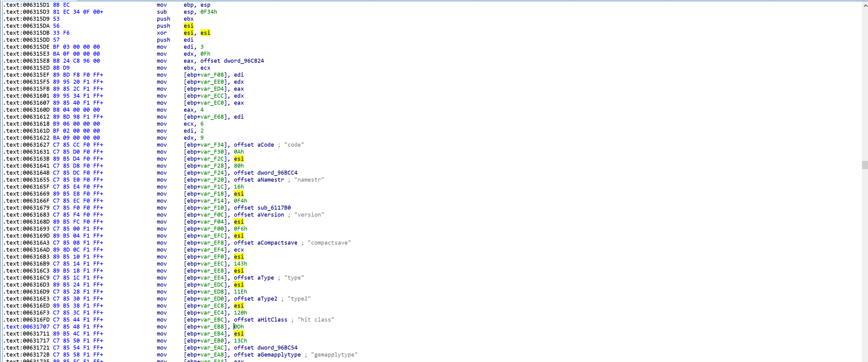Click offset aType operand

tap(254, 277)
